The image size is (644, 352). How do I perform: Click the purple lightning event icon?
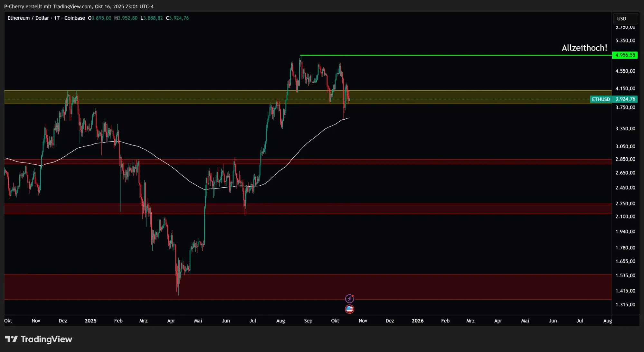(349, 299)
